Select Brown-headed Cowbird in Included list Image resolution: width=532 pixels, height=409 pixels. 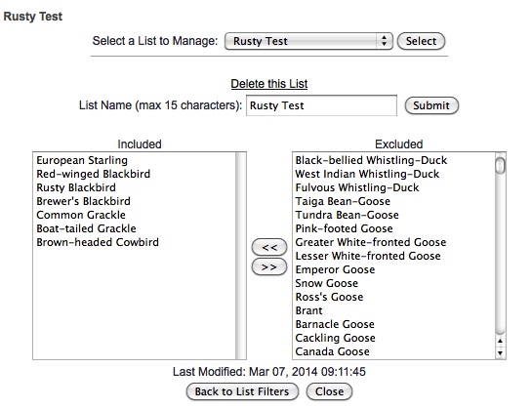[135, 242]
